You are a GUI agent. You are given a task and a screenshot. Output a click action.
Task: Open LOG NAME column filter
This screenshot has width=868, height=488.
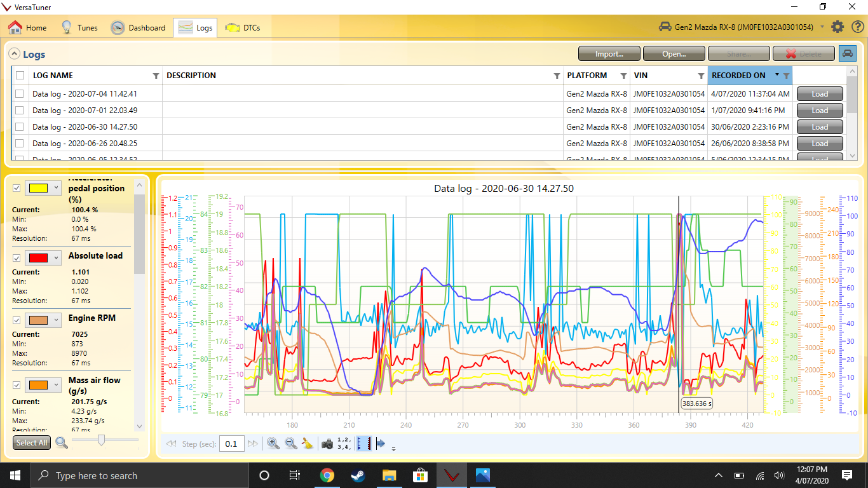tap(156, 76)
